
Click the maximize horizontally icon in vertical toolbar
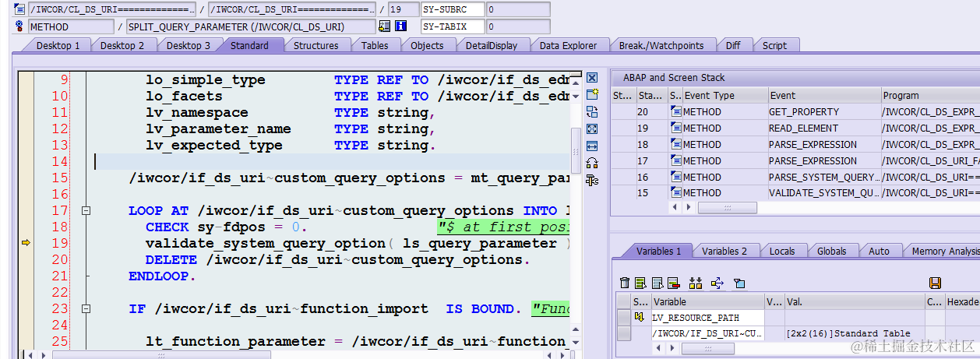(592, 146)
